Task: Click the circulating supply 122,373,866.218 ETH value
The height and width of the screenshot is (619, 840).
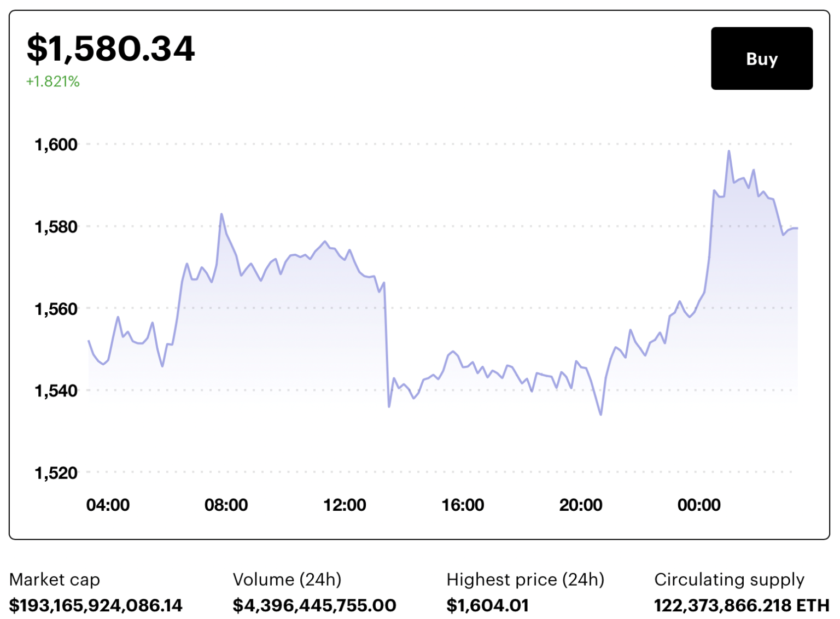Action: (742, 605)
